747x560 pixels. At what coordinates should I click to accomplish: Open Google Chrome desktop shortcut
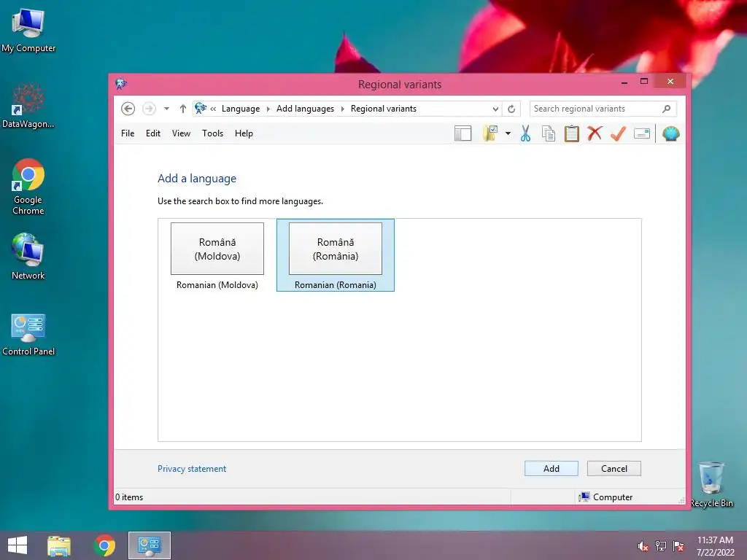click(28, 186)
